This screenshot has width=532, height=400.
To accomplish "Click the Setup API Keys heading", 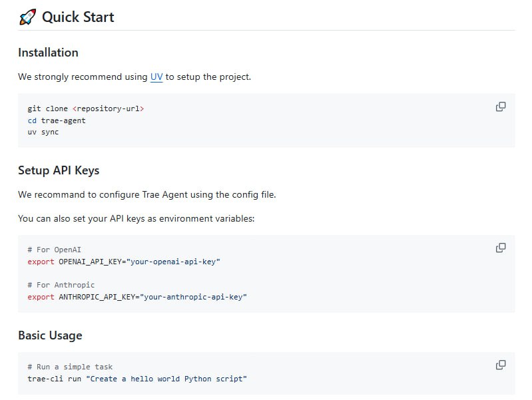I will (x=59, y=170).
